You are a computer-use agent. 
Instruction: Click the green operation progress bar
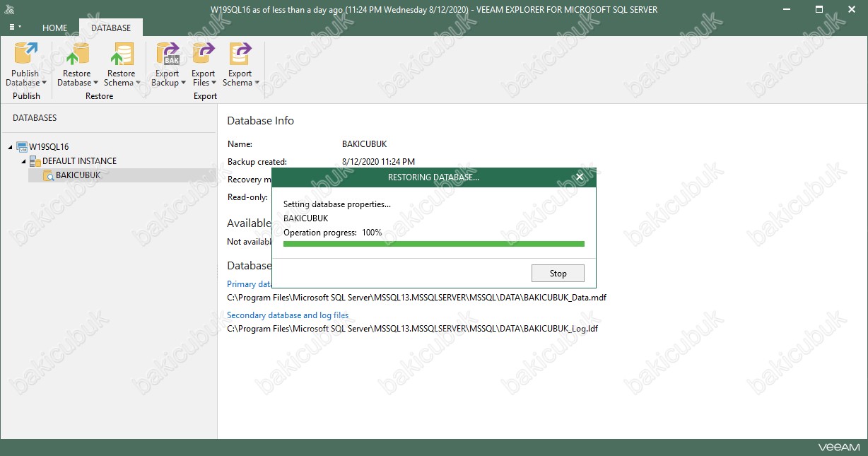pyautogui.click(x=433, y=243)
